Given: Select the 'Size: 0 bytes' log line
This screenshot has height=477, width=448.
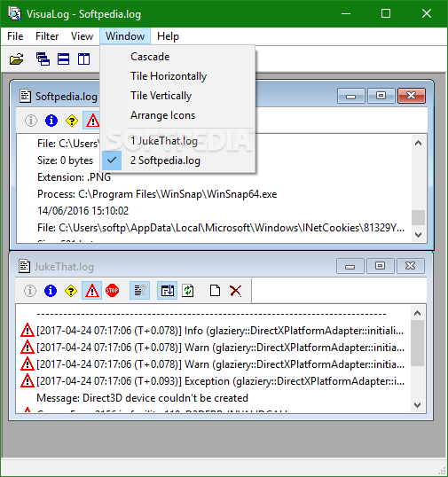Looking at the screenshot, I should click(65, 160).
